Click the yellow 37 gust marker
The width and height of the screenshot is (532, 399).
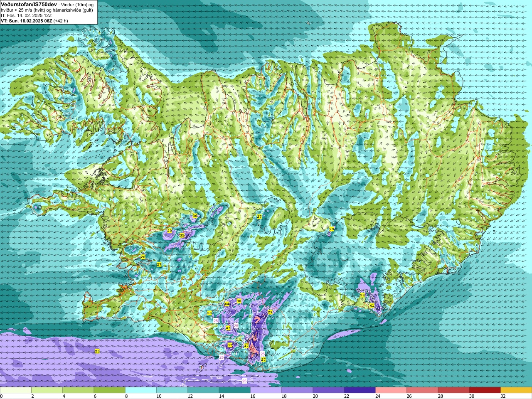click(x=230, y=345)
